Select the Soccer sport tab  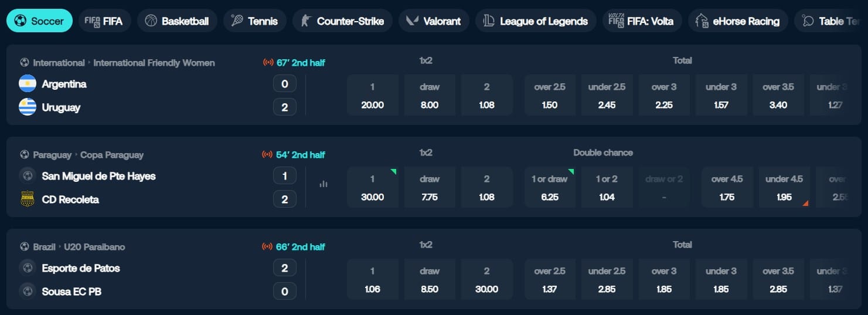[x=39, y=21]
